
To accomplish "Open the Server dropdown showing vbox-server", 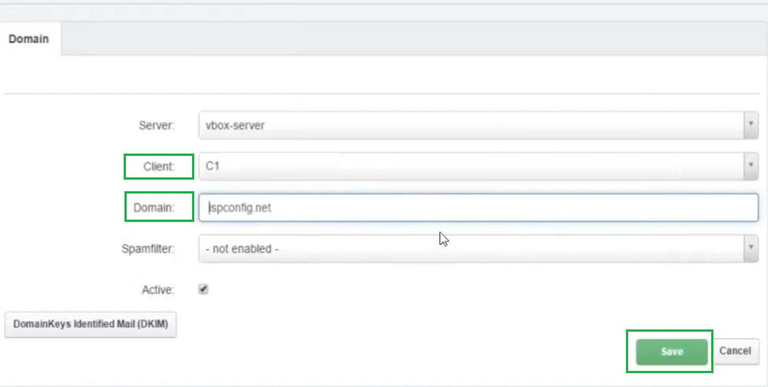I will tap(478, 125).
